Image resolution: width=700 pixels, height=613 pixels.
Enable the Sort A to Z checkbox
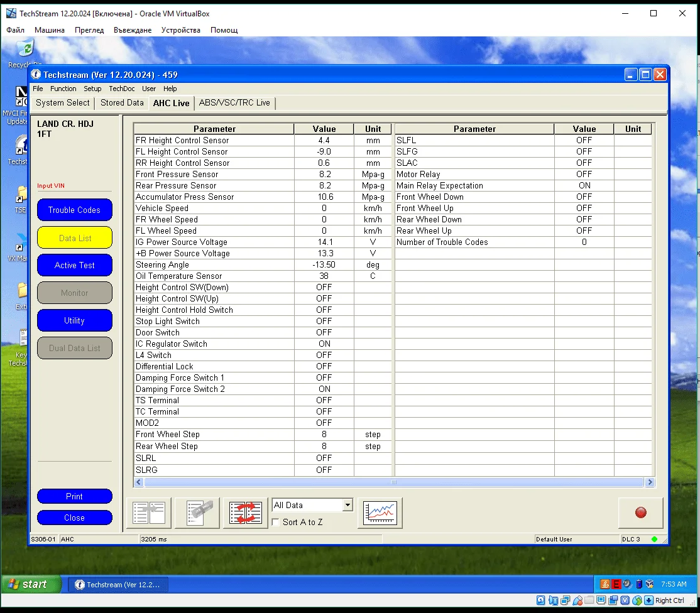[x=276, y=522]
